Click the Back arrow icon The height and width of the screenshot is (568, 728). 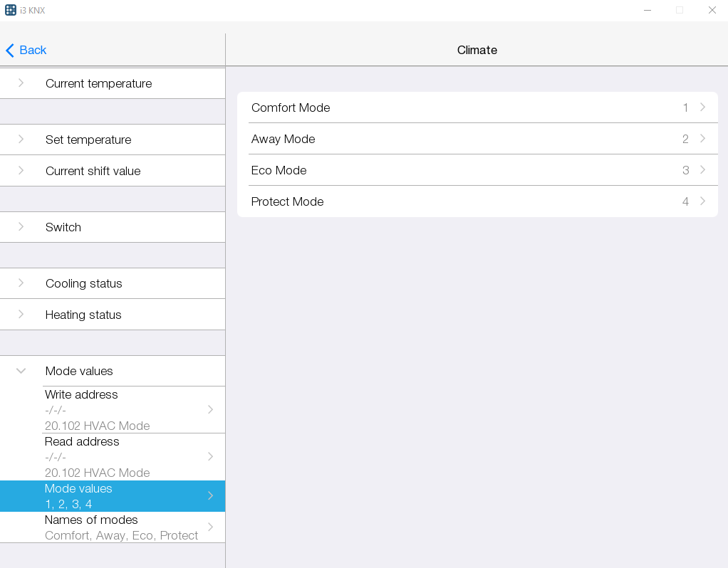pyautogui.click(x=10, y=51)
